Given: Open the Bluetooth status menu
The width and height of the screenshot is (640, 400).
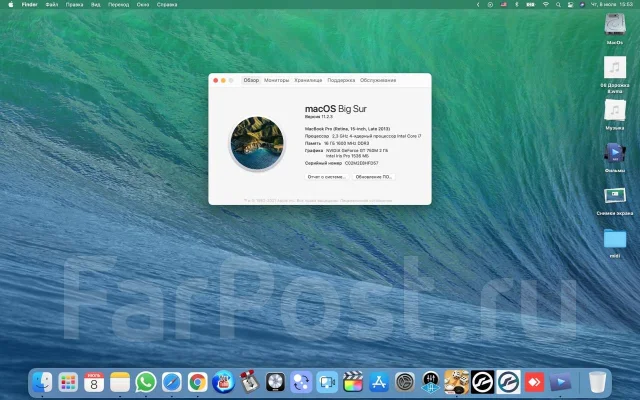Looking at the screenshot, I should 516,4.
